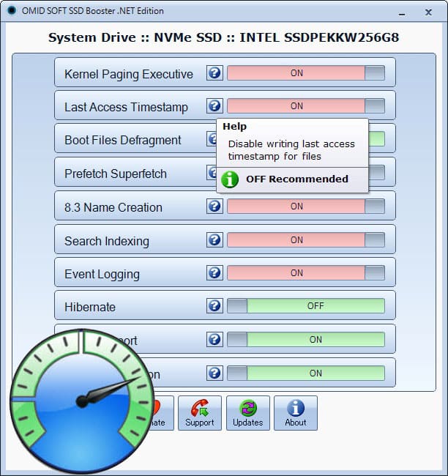448x476 pixels.
Task: Click the SSD Booster app icon in title bar
Action: pyautogui.click(x=12, y=10)
